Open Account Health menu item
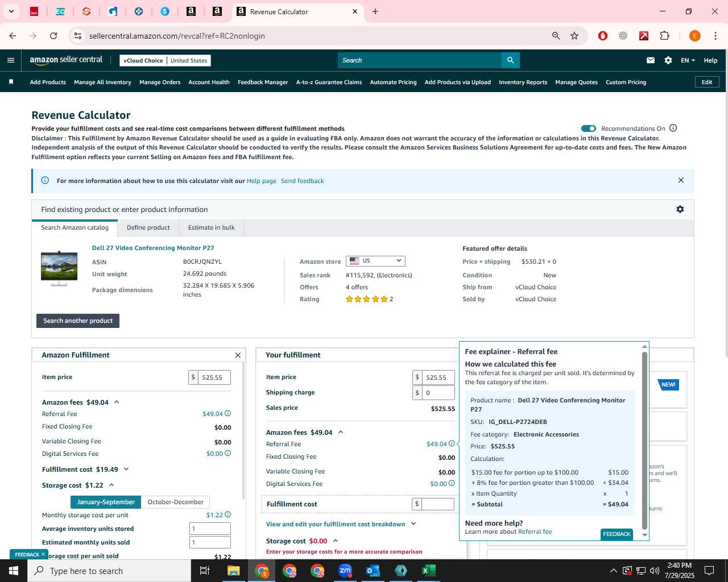 209,82
